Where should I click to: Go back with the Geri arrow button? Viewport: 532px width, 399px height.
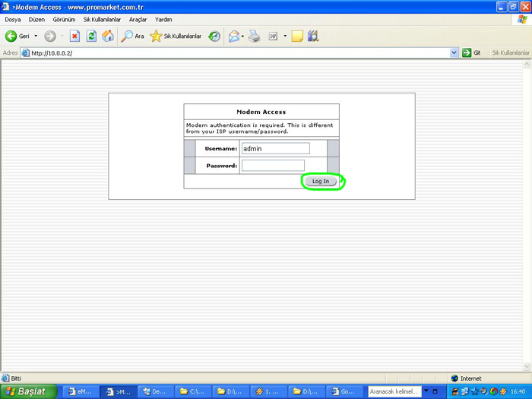[x=17, y=36]
